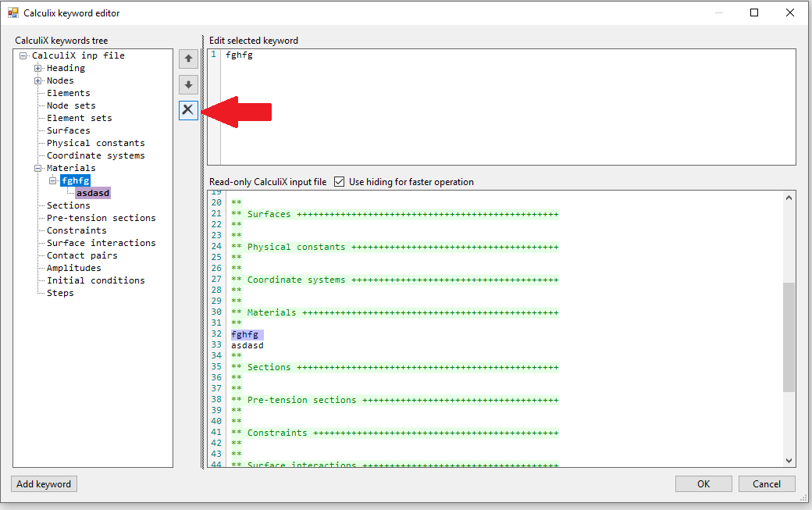The image size is (812, 510).
Task: Toggle 'Use hiding for faster operation' checkbox
Action: (x=339, y=182)
